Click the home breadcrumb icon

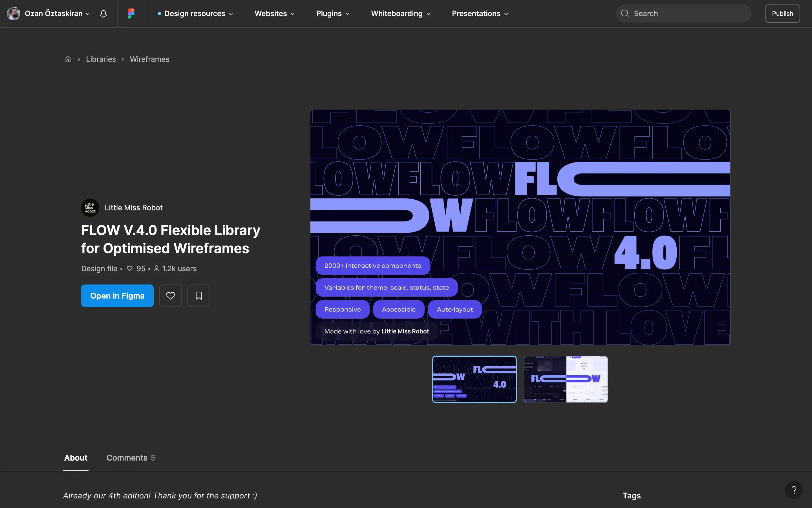tap(67, 59)
